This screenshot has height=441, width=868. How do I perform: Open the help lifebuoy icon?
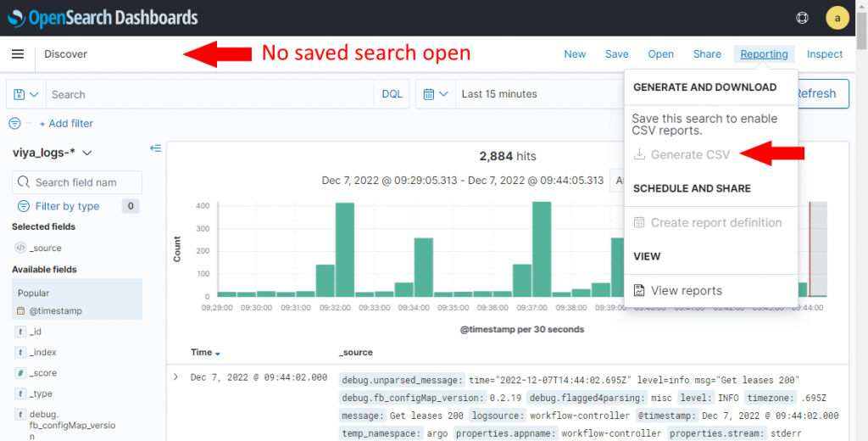click(x=802, y=18)
